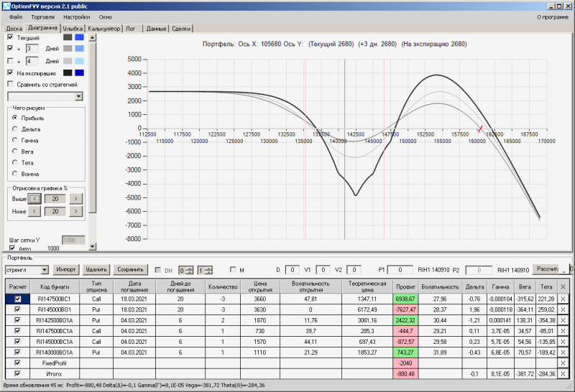Viewport: 575px width, 392px height.
Task: Click the days field showing 4
Action: 32,61
